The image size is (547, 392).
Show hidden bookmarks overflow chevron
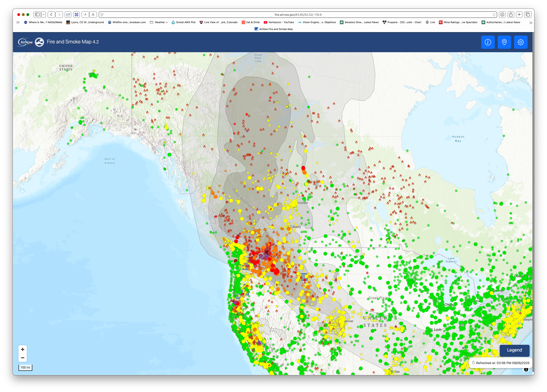tap(531, 23)
